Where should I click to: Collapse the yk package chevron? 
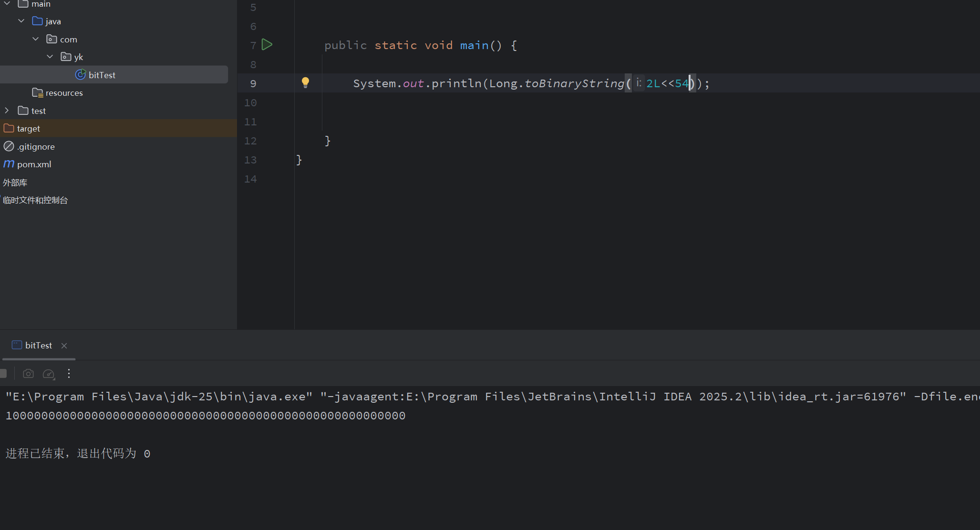pyautogui.click(x=50, y=57)
